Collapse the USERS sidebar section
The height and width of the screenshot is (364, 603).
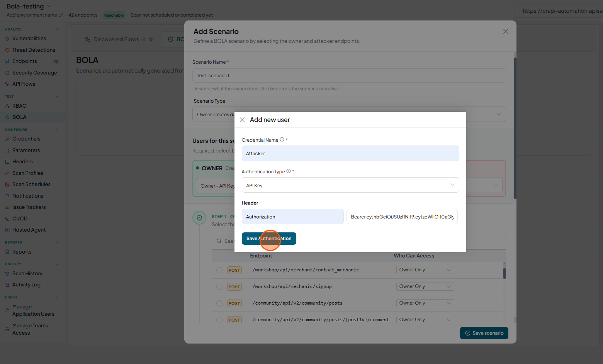(57, 297)
